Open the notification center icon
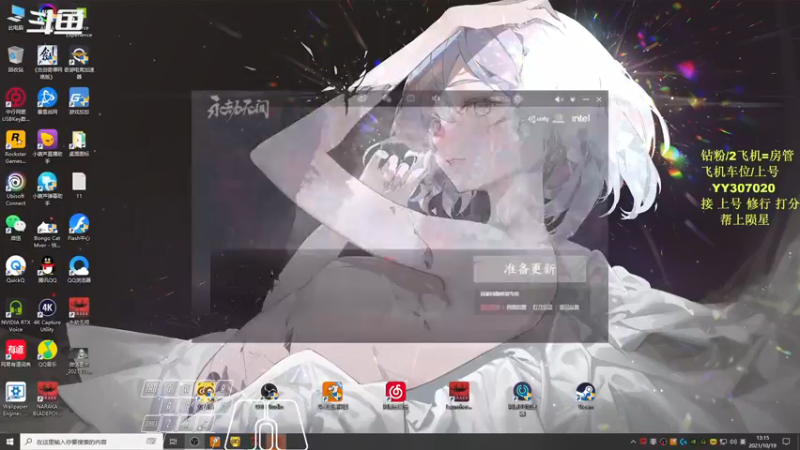Image resolution: width=800 pixels, height=450 pixels. pyautogui.click(x=786, y=441)
